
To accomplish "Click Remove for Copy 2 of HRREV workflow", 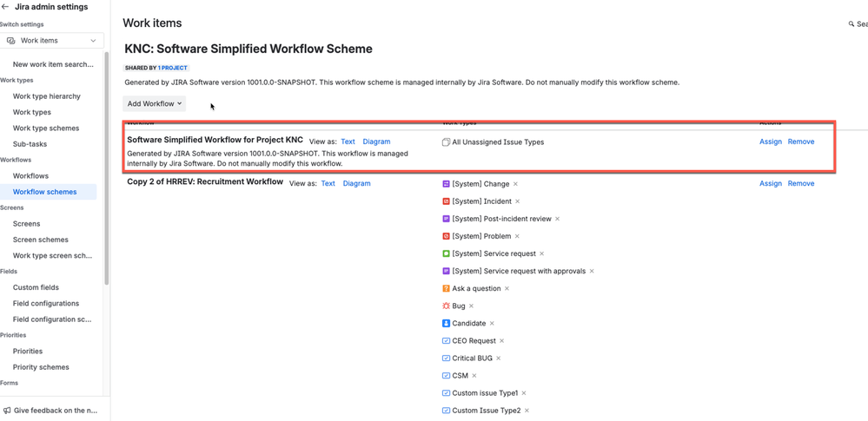I will click(801, 183).
